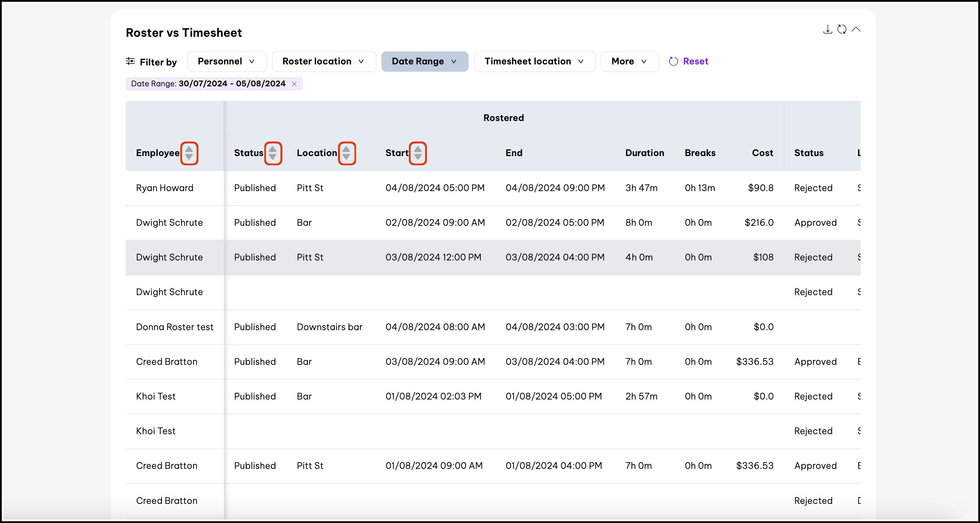This screenshot has width=980, height=523.
Task: Click the refresh report icon
Action: [x=841, y=30]
